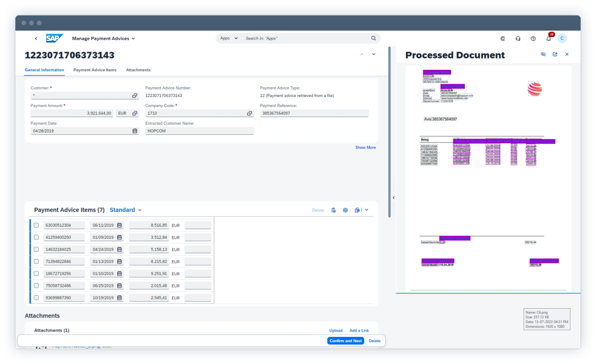Collapse the side panel with splitter arrow
The width and height of the screenshot is (596, 364).
(393, 197)
